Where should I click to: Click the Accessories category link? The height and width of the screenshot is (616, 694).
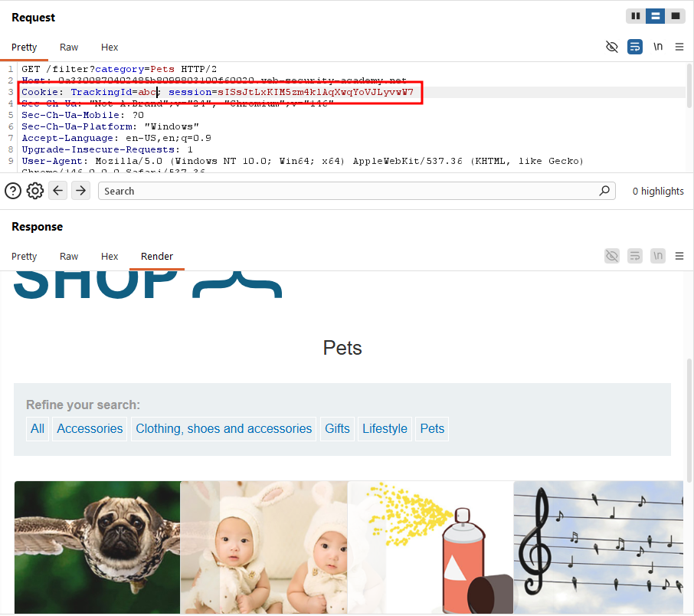click(90, 429)
